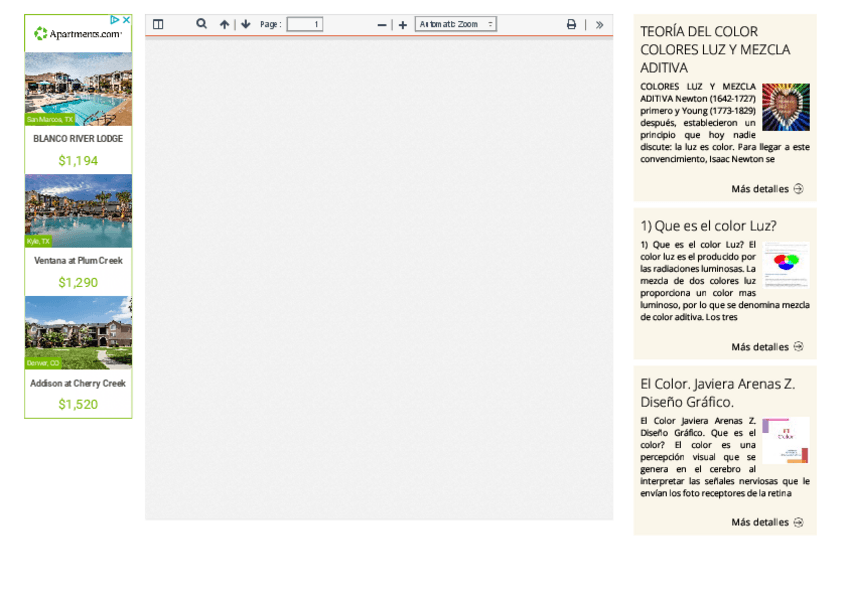Click 'Más detalles' arrow icon for El Color
This screenshot has width=848, height=599.
pyautogui.click(x=798, y=522)
